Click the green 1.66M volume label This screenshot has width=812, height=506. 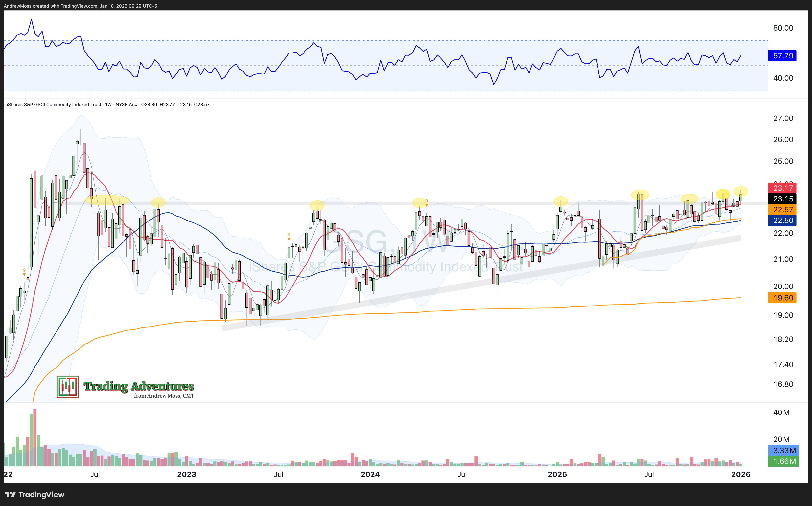(x=784, y=461)
